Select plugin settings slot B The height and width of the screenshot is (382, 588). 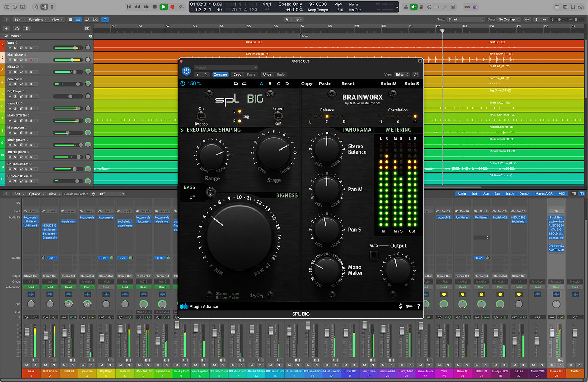click(270, 84)
